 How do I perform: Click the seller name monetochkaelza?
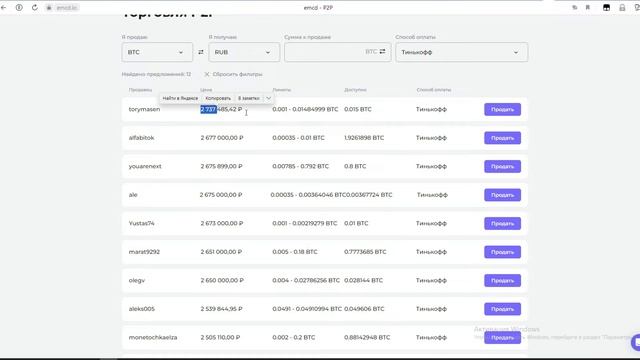153,338
